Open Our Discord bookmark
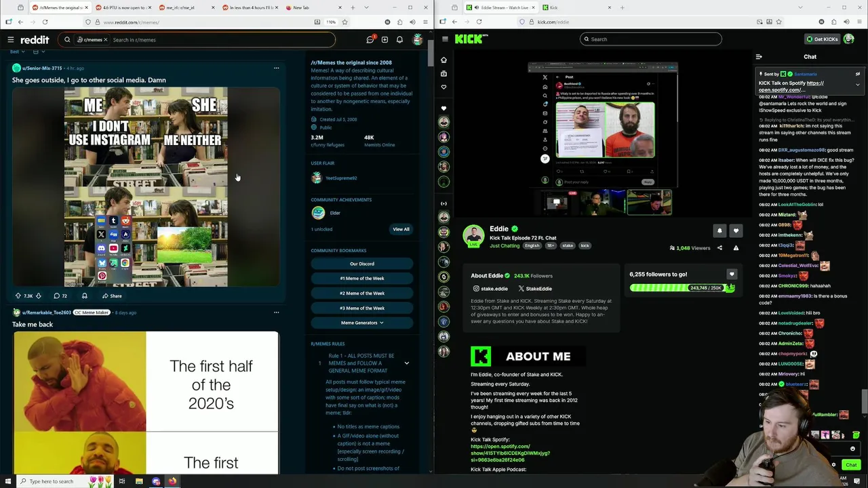 [x=361, y=264]
